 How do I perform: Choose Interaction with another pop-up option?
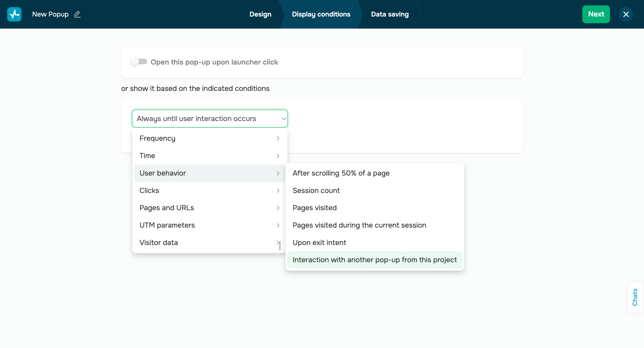point(375,260)
